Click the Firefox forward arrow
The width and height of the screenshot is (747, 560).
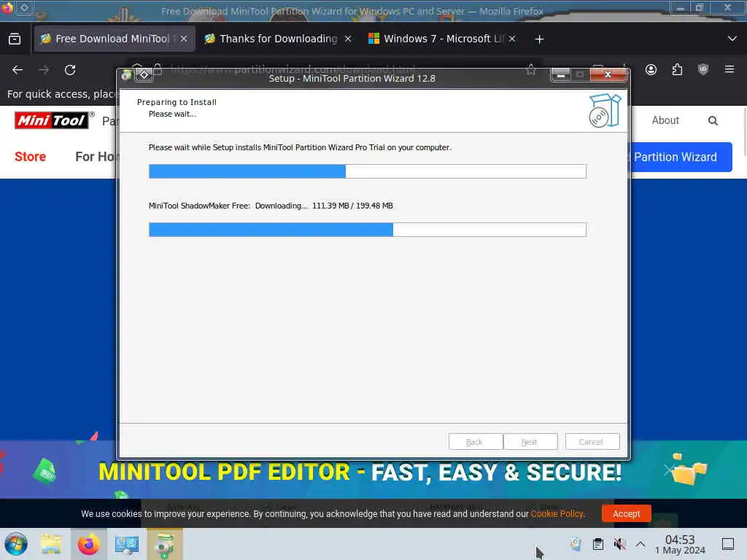click(44, 70)
